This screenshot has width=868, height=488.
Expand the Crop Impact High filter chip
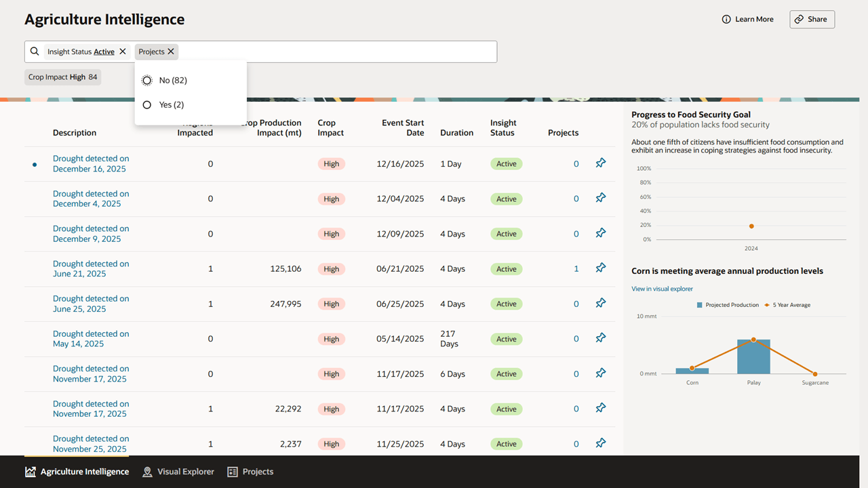coord(62,77)
